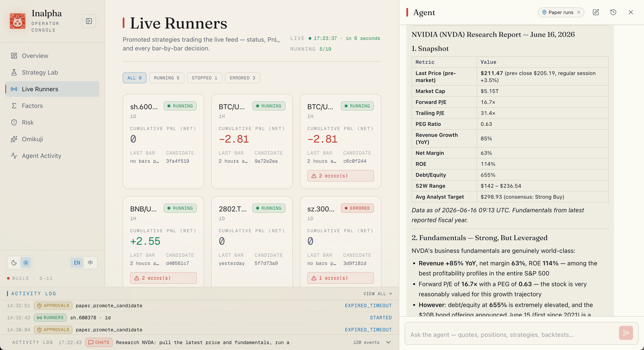Click the Agent Activity pulse icon
Screen dimensions: 644x350
[x=14, y=156]
